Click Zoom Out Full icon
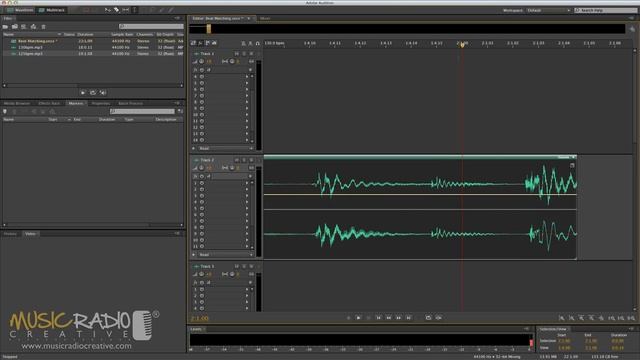 click(x=601, y=318)
